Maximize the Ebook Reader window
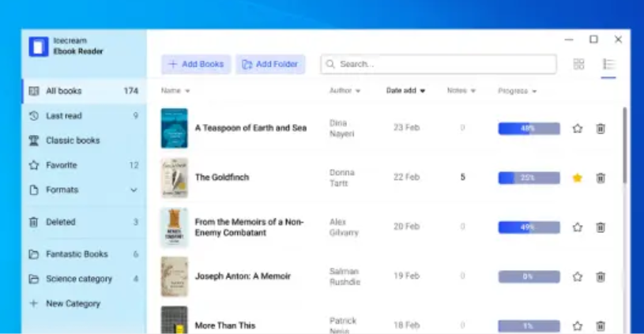Viewport: 644px width, 334px height. pyautogui.click(x=593, y=39)
